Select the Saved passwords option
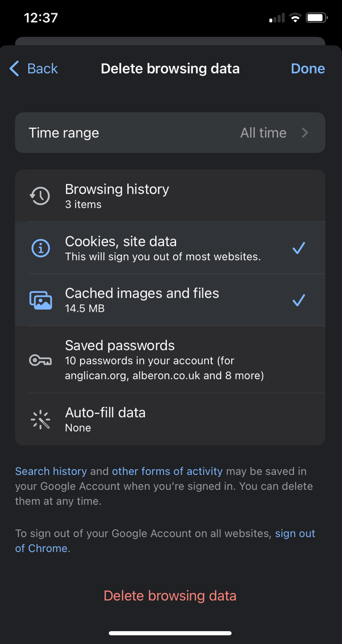The height and width of the screenshot is (644, 342). click(170, 359)
